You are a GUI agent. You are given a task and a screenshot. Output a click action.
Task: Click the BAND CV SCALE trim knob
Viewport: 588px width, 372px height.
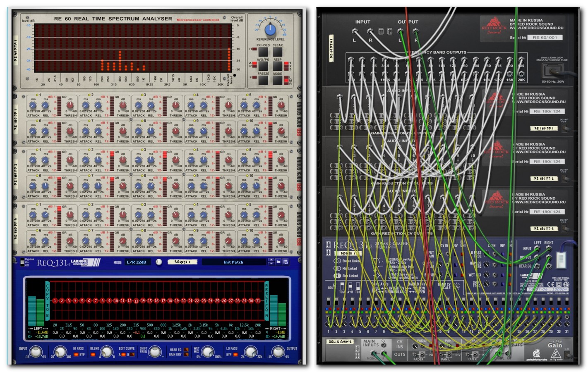click(457, 286)
